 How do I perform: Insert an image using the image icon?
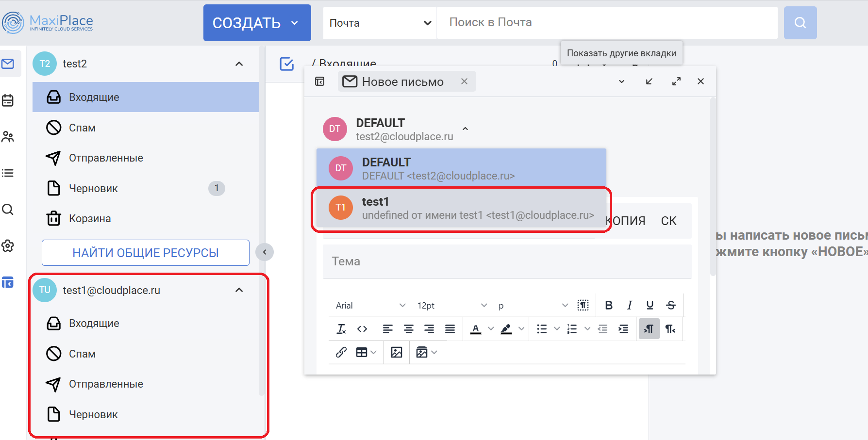[x=397, y=352]
